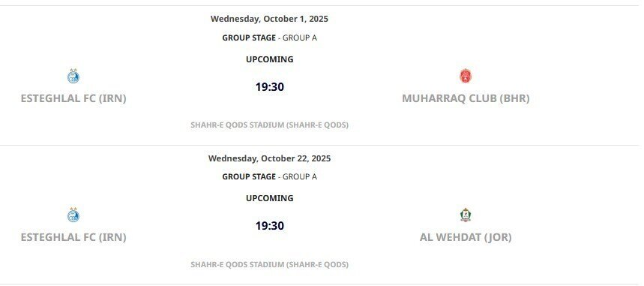Click GROUP STAGE label of the October 1 match

tap(249, 38)
